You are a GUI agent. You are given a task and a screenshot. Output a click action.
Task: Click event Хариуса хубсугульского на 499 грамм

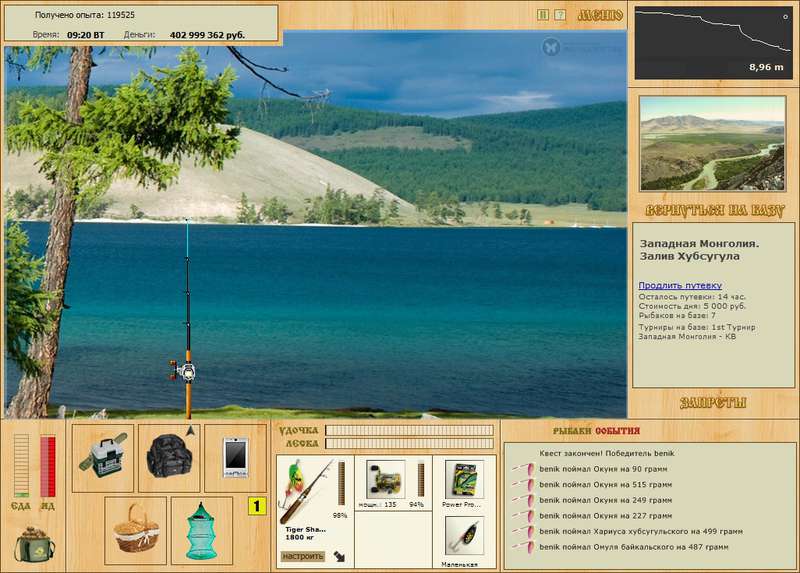click(641, 531)
